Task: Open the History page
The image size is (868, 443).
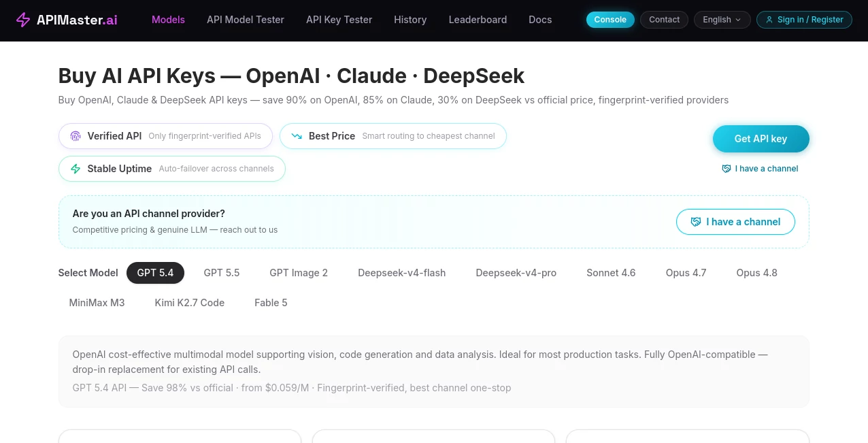Action: click(410, 20)
